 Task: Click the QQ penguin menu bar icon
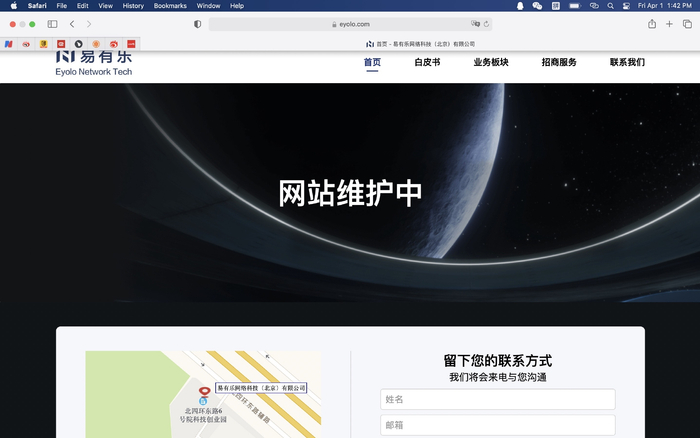click(x=520, y=6)
